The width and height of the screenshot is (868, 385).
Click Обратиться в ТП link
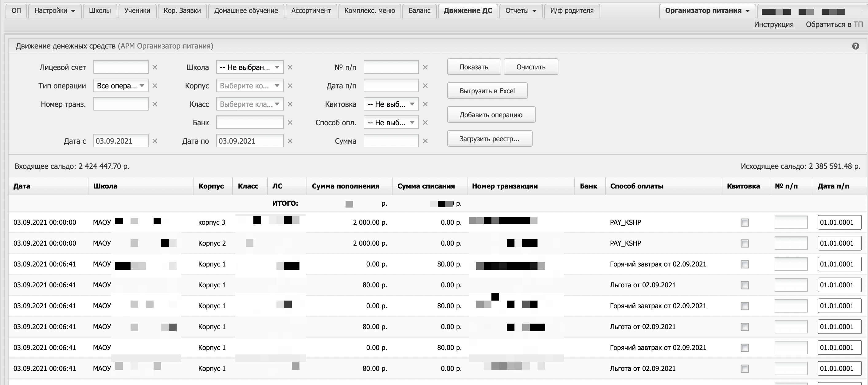click(834, 25)
